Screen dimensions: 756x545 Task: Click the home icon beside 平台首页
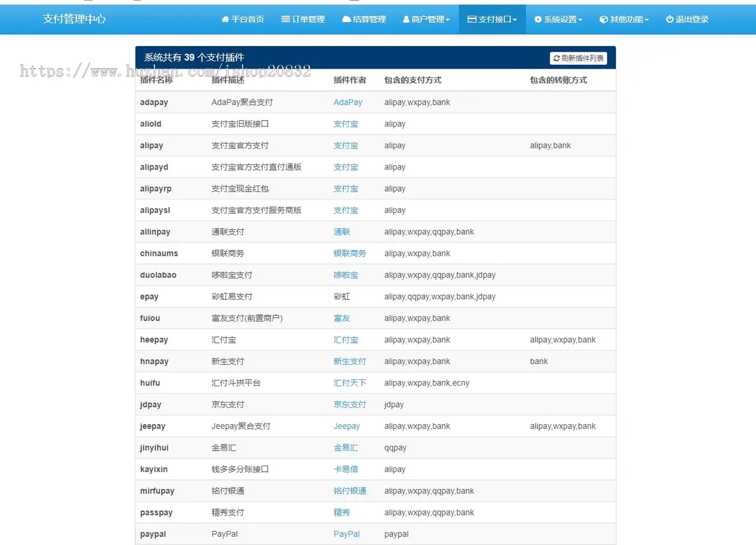225,20
